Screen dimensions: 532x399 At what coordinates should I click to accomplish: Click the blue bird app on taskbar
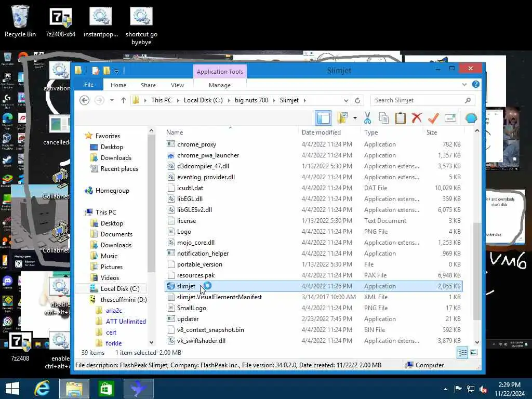tap(138, 389)
